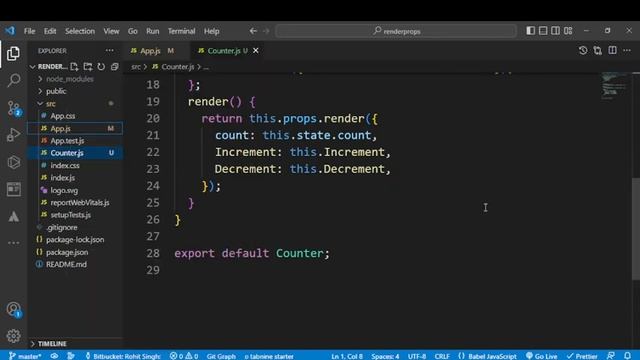
Task: Open the View menu
Action: pyautogui.click(x=111, y=31)
